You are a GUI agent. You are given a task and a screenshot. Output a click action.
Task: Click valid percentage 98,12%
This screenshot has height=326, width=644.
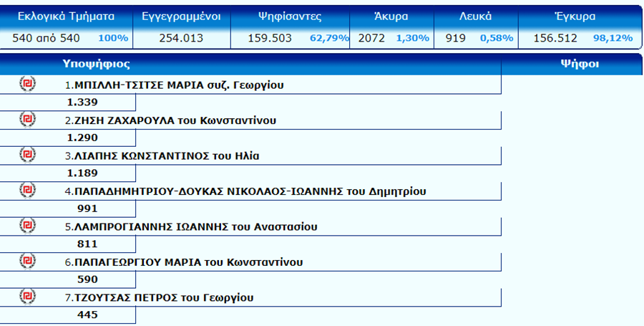coord(613,39)
